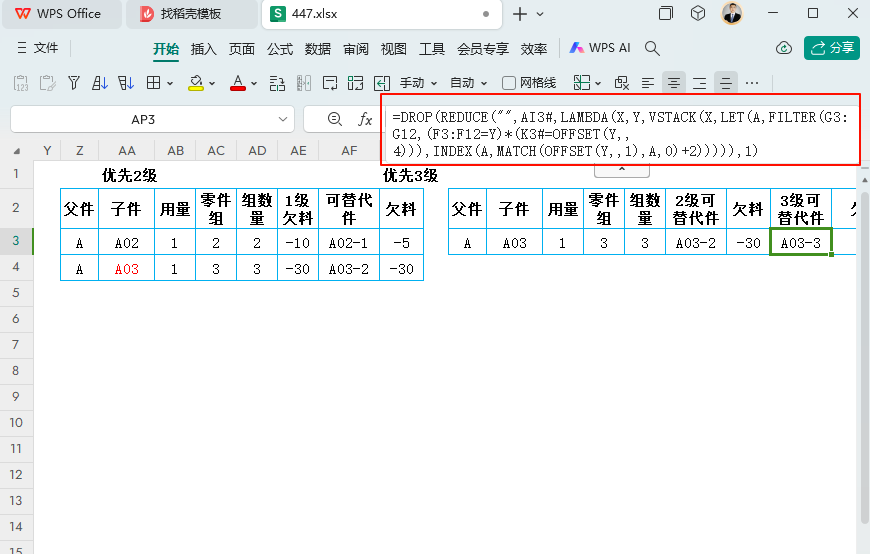Toggle wrap text icon in toolbar

330,83
